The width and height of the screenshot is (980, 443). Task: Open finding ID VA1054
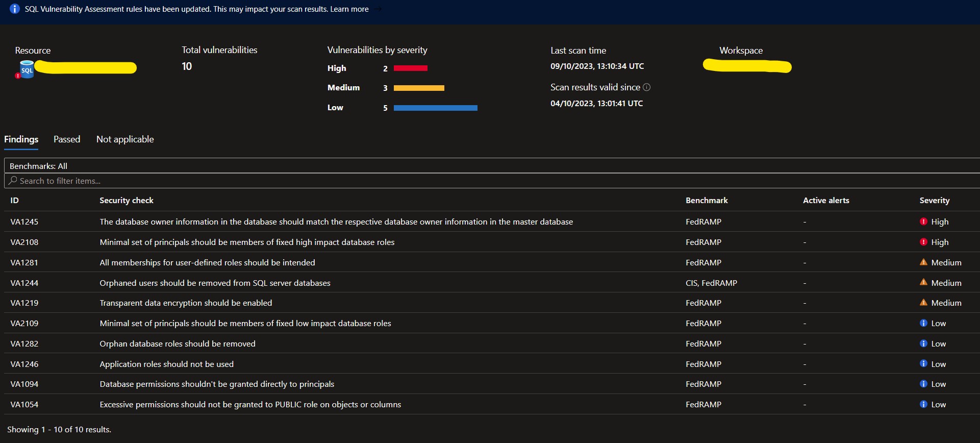[x=24, y=405]
